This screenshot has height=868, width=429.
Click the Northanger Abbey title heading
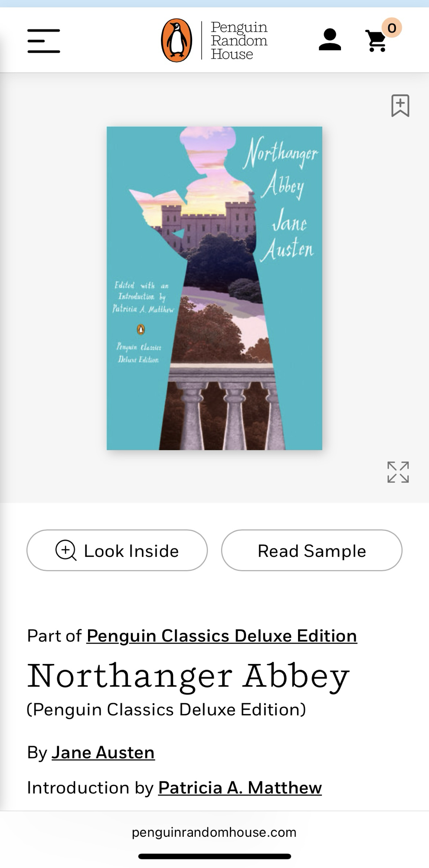coord(188,676)
